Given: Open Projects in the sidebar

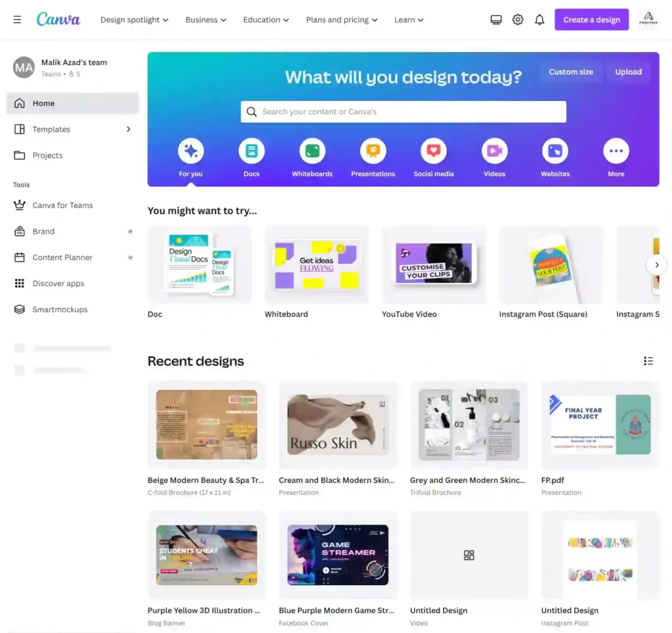Looking at the screenshot, I should pyautogui.click(x=73, y=155).
